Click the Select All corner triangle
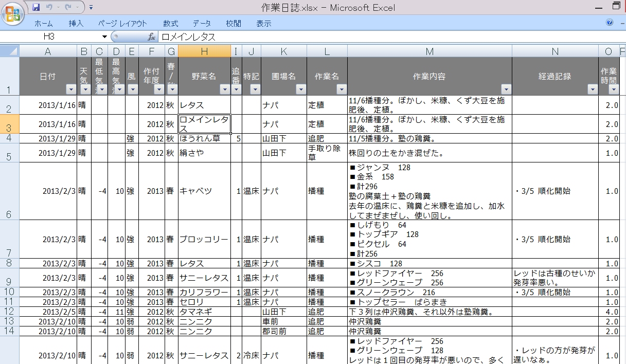 (10, 51)
